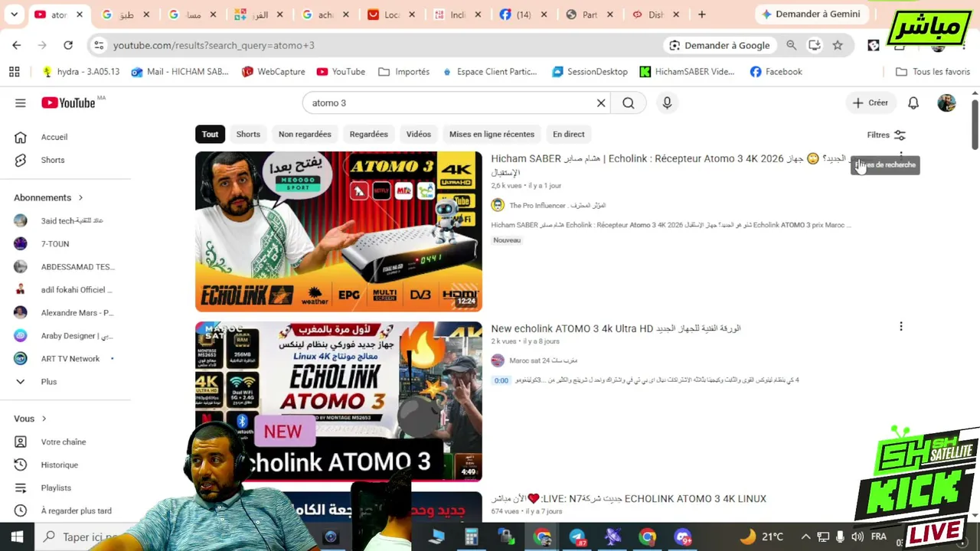This screenshot has height=551, width=980.
Task: Select the Non regardées filter chip
Action: coord(305,134)
